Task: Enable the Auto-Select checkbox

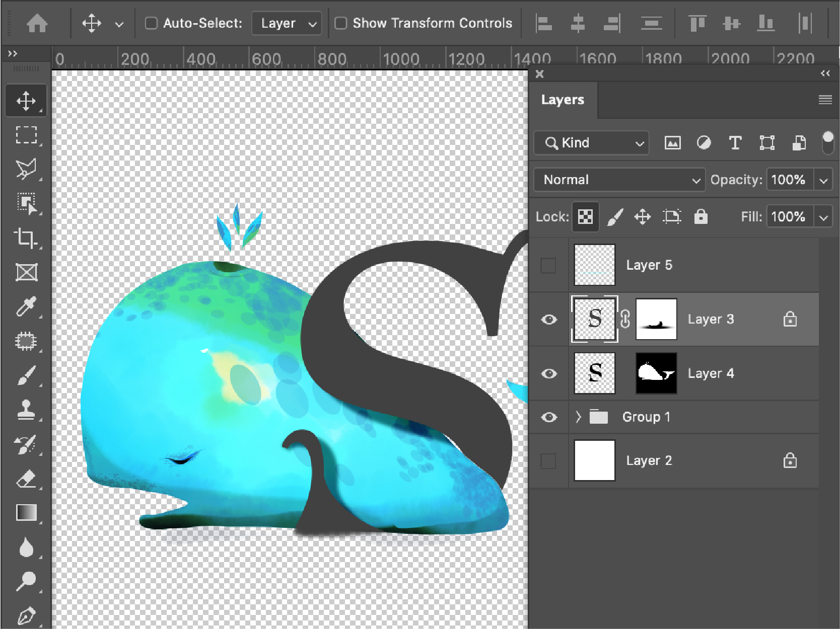Action: tap(151, 23)
